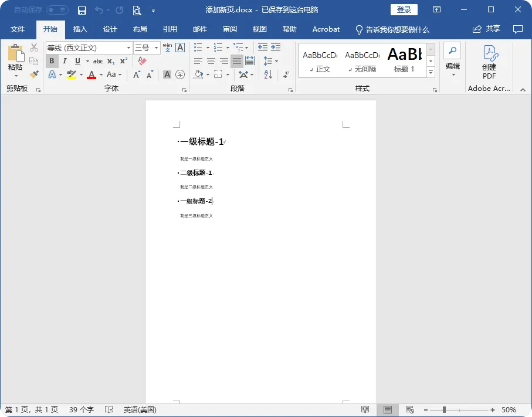Apply the yellow text highlight color
The width and height of the screenshot is (532, 417).
pyautogui.click(x=71, y=74)
